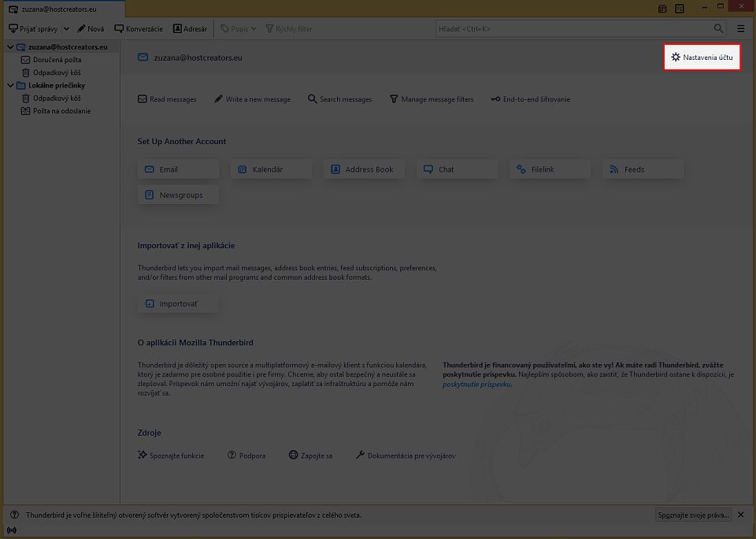This screenshot has width=756, height=539.
Task: Collapse the Lokálne priečinky tree
Action: tap(10, 85)
